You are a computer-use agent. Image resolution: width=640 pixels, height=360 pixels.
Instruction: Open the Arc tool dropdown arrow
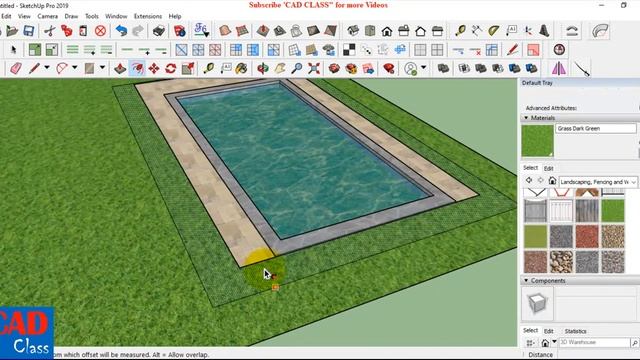pos(75,68)
